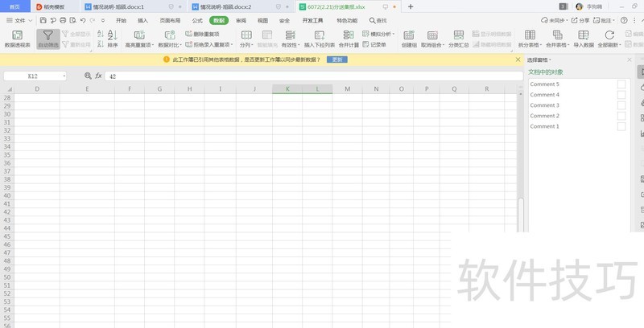The image size is (644, 328).
Task: Select column header M
Action: pos(348,89)
